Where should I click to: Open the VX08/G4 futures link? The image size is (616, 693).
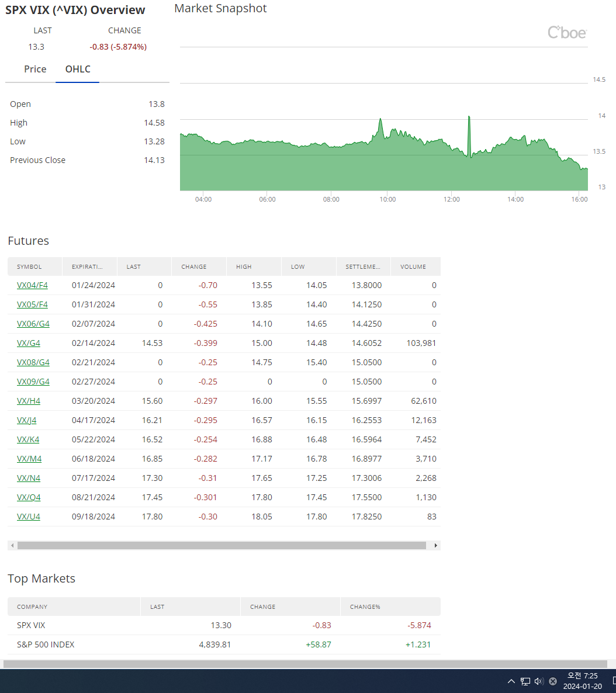point(33,362)
